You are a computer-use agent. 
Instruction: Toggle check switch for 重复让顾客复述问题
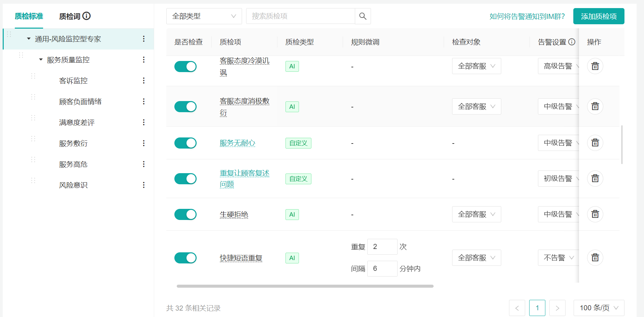tap(185, 179)
